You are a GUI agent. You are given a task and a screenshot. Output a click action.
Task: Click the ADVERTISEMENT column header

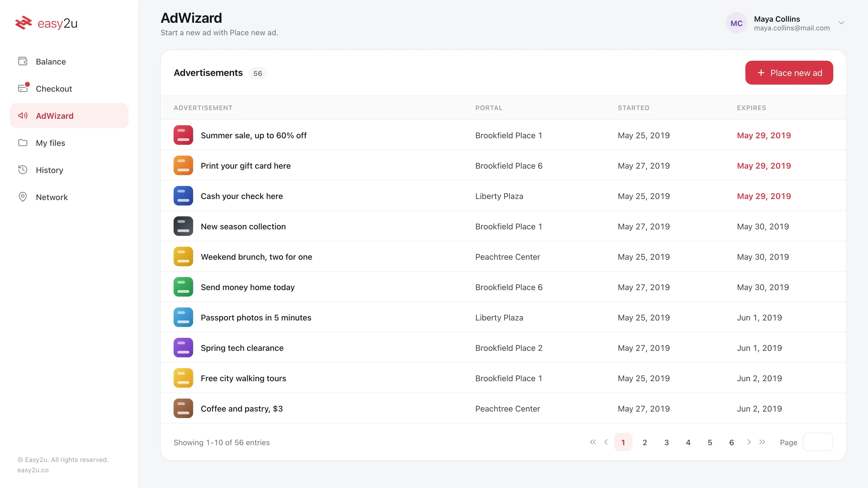[203, 108]
